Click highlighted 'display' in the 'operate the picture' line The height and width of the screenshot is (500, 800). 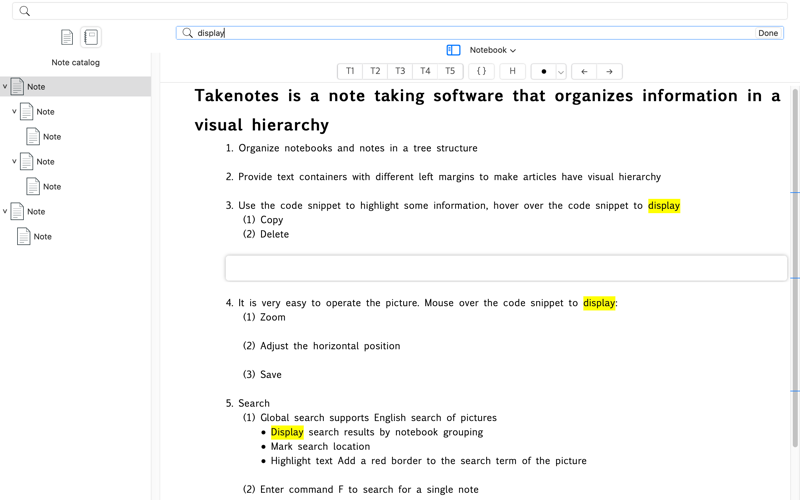(x=599, y=303)
